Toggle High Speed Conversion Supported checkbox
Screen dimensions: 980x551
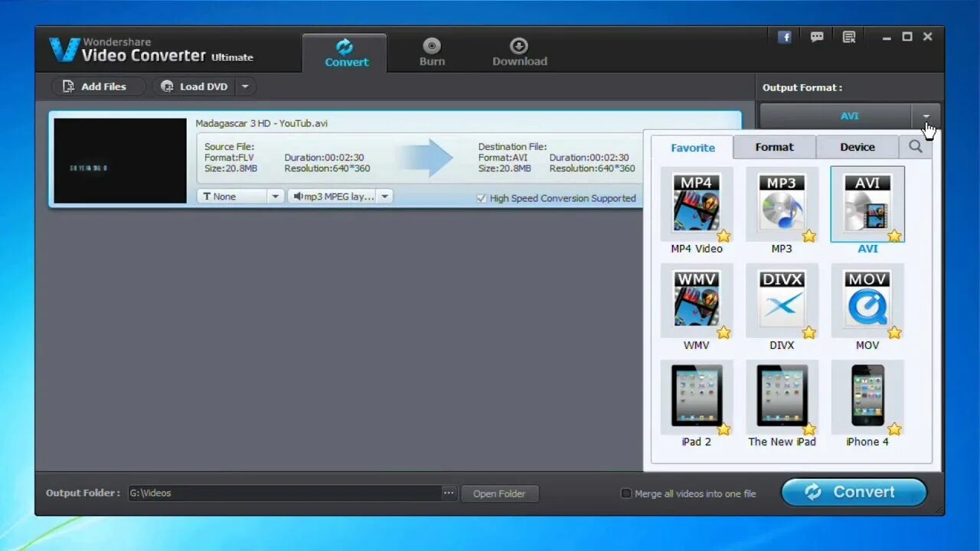(x=482, y=198)
